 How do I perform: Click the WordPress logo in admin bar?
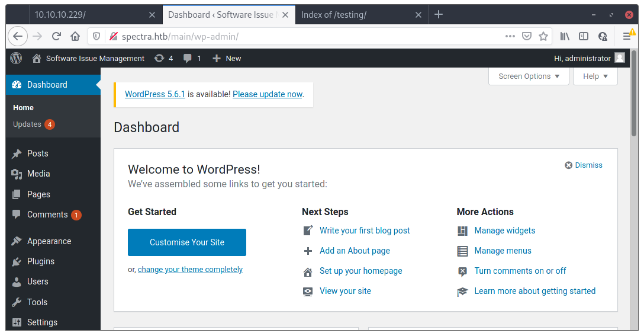coord(16,58)
